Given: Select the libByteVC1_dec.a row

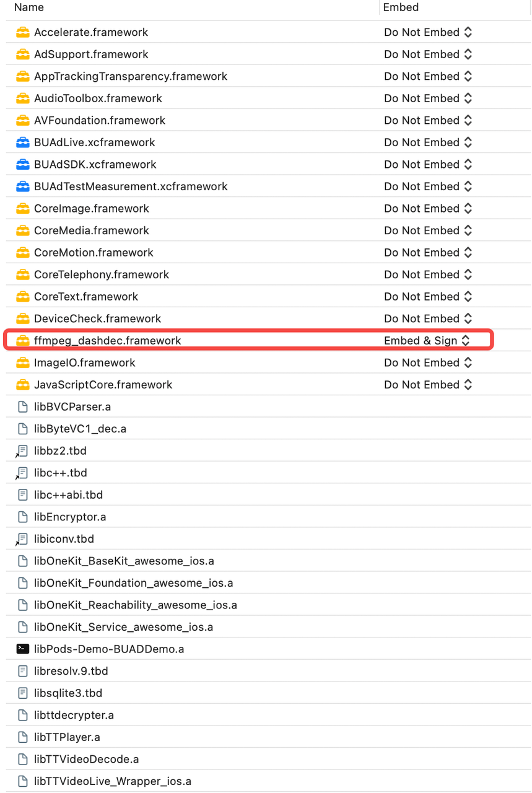Looking at the screenshot, I should (268, 429).
